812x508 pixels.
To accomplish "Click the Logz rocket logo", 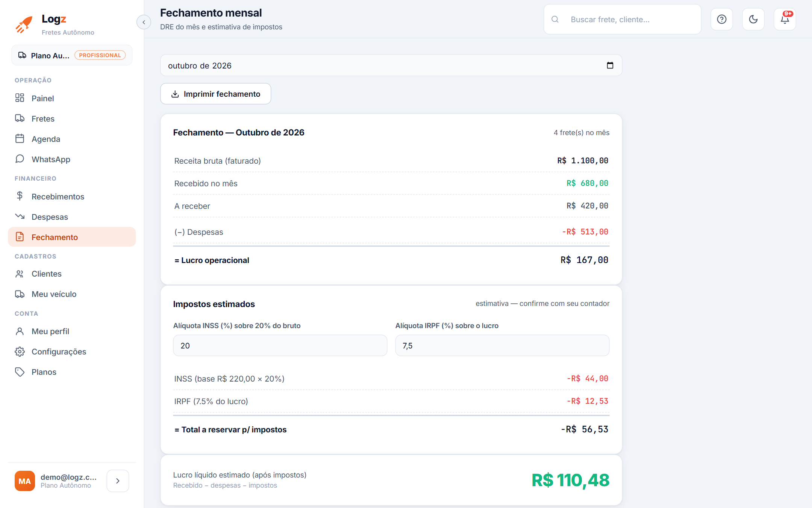I will 24,24.
